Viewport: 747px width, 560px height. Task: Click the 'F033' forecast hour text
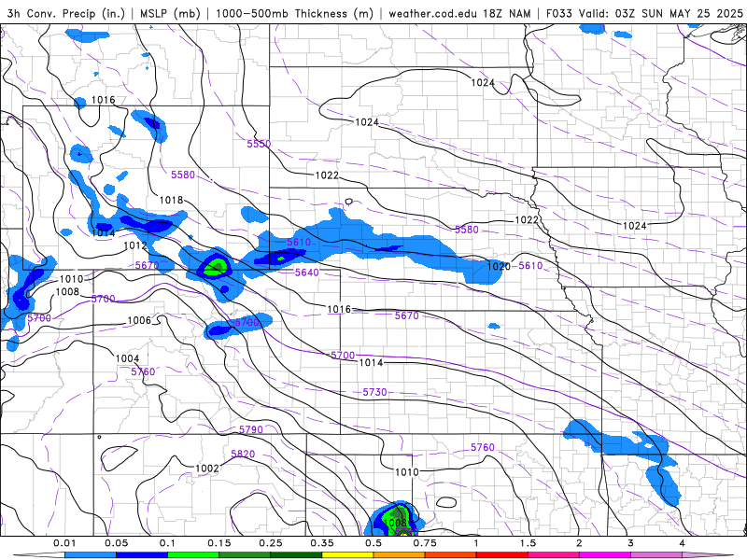coord(558,14)
